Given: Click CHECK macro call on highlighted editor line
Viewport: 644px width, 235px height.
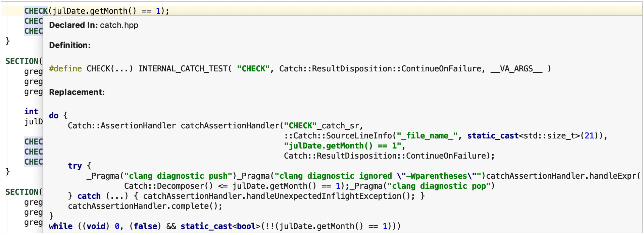Looking at the screenshot, I should click(36, 11).
